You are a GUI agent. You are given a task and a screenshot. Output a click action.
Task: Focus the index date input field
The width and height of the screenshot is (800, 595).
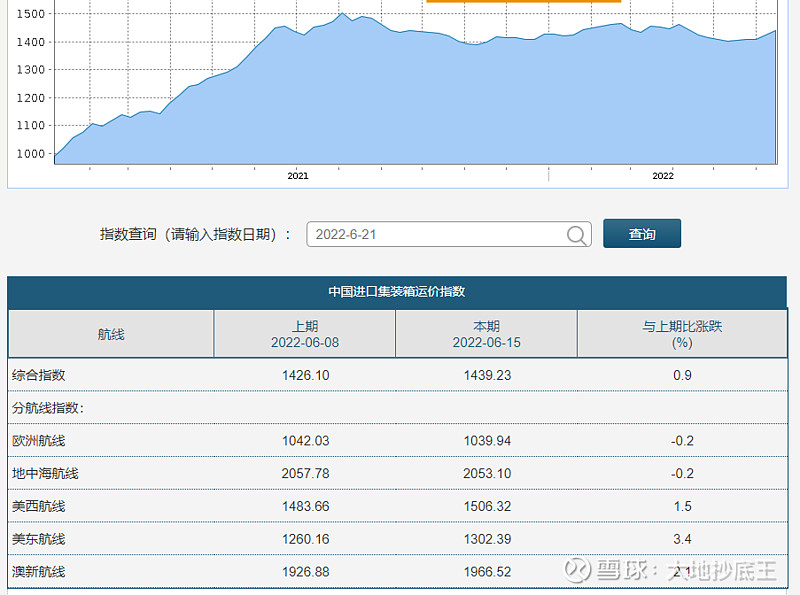(x=448, y=234)
